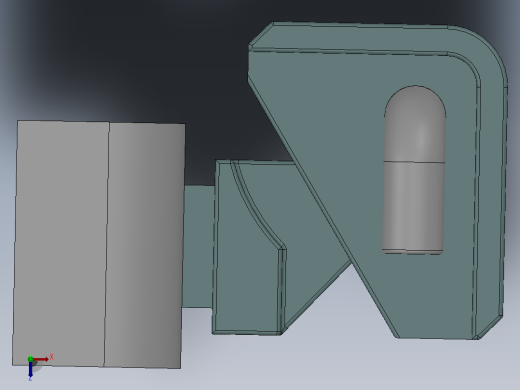Image resolution: width=520 pixels, height=390 pixels.
Task: Select the green origin dot of the triad
Action: 31,359
